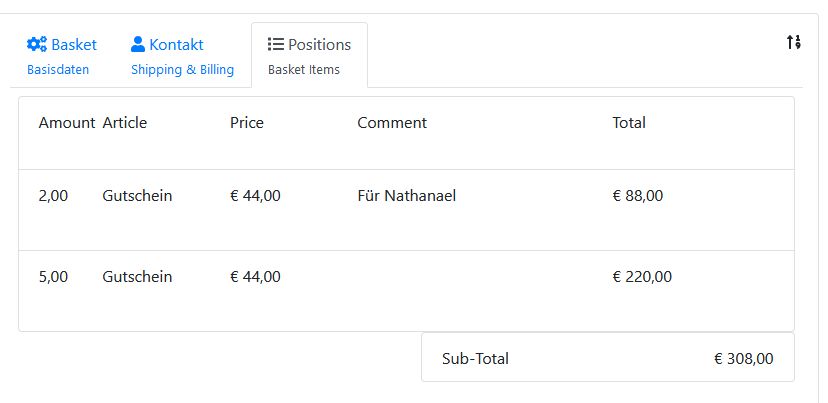Click the gears icon on Basket tab
The width and height of the screenshot is (828, 403).
pyautogui.click(x=37, y=44)
